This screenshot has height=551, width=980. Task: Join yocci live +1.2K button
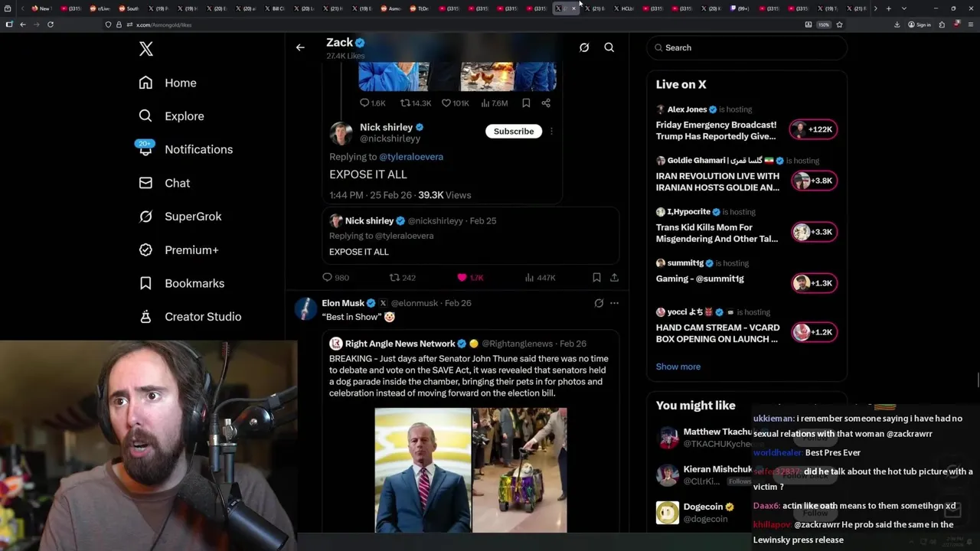pos(814,332)
